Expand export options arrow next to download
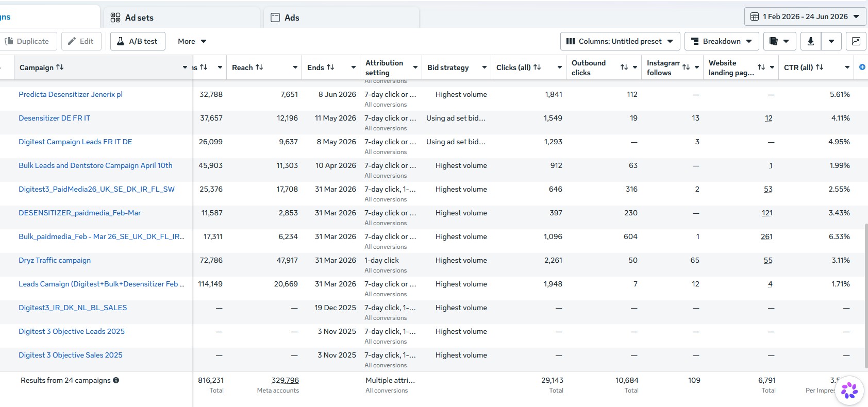The width and height of the screenshot is (868, 407). [x=831, y=41]
